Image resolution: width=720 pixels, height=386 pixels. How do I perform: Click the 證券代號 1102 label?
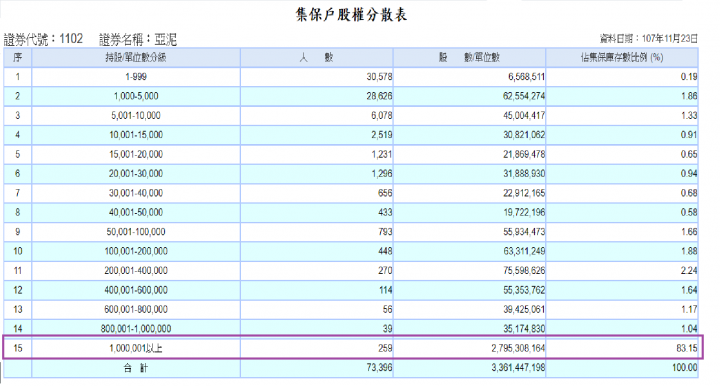(43, 39)
